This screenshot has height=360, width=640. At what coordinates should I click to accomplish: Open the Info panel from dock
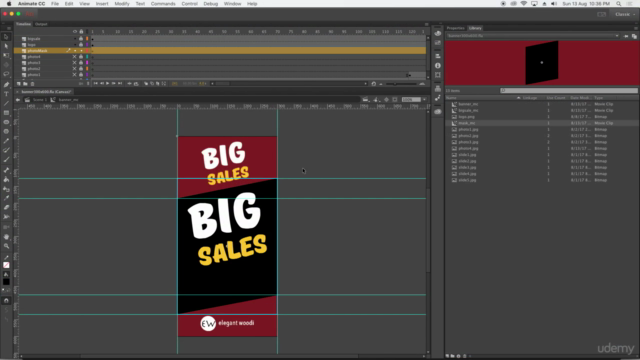point(438,65)
